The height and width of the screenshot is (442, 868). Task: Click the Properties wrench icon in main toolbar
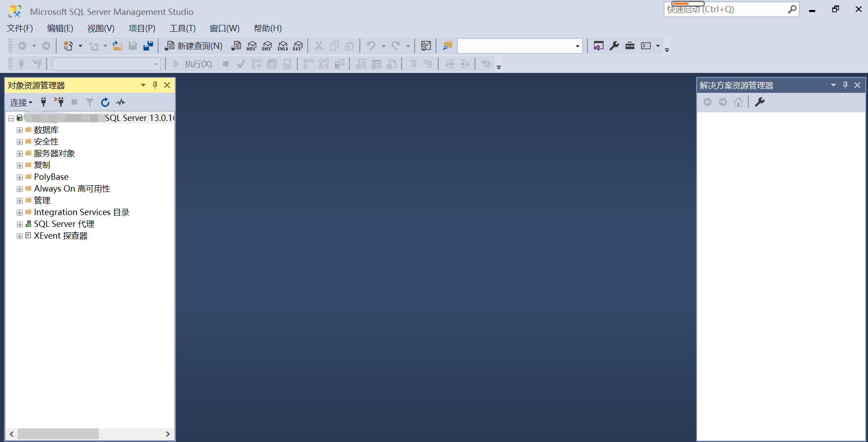614,46
